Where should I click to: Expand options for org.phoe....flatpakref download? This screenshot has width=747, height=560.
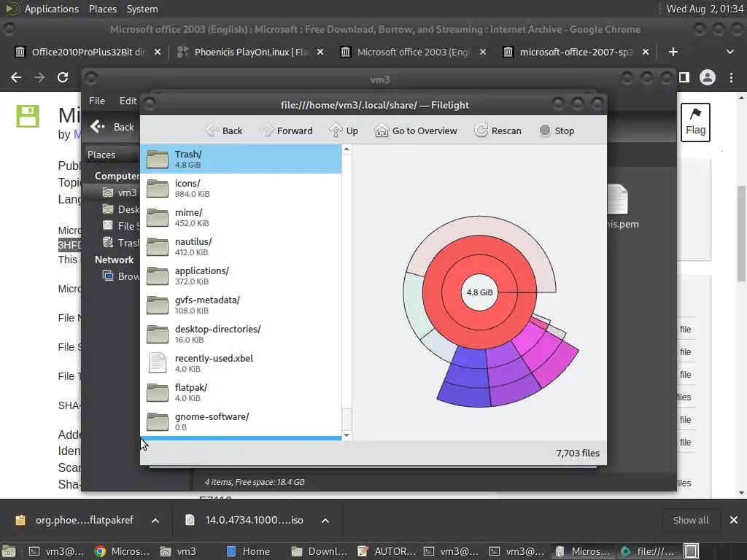pyautogui.click(x=155, y=521)
